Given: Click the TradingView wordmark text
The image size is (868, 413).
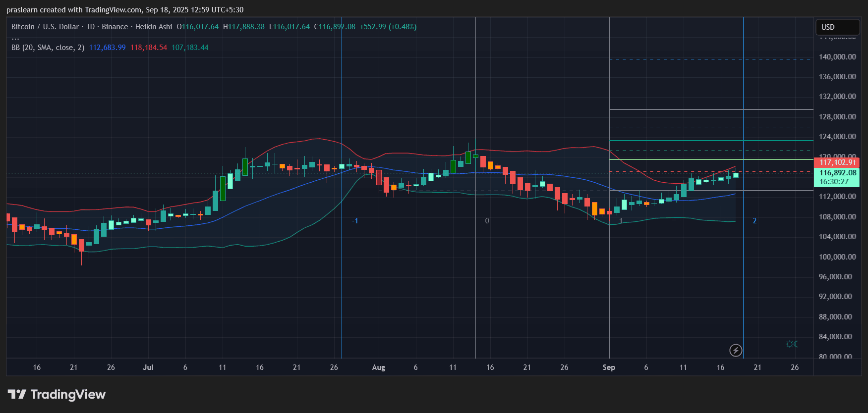Looking at the screenshot, I should [68, 394].
